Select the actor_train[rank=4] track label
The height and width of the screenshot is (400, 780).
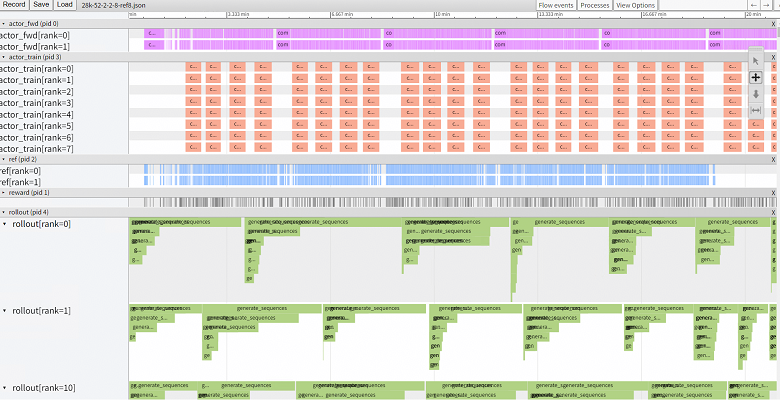click(x=37, y=114)
